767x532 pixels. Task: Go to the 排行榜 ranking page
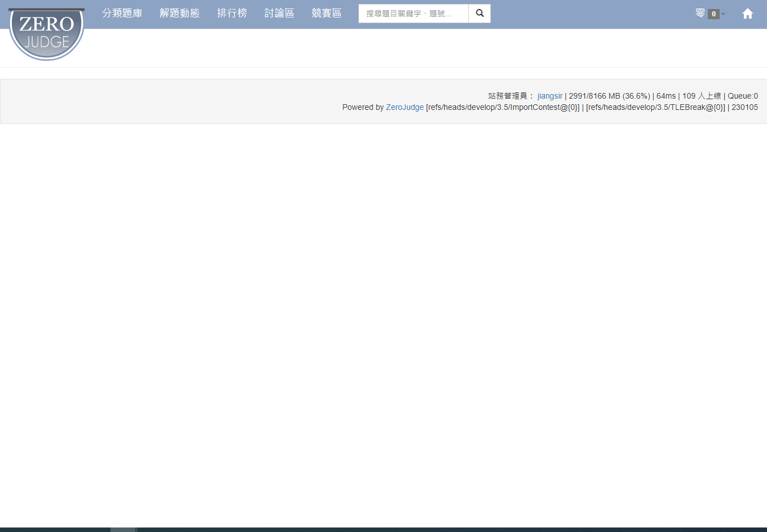[232, 14]
